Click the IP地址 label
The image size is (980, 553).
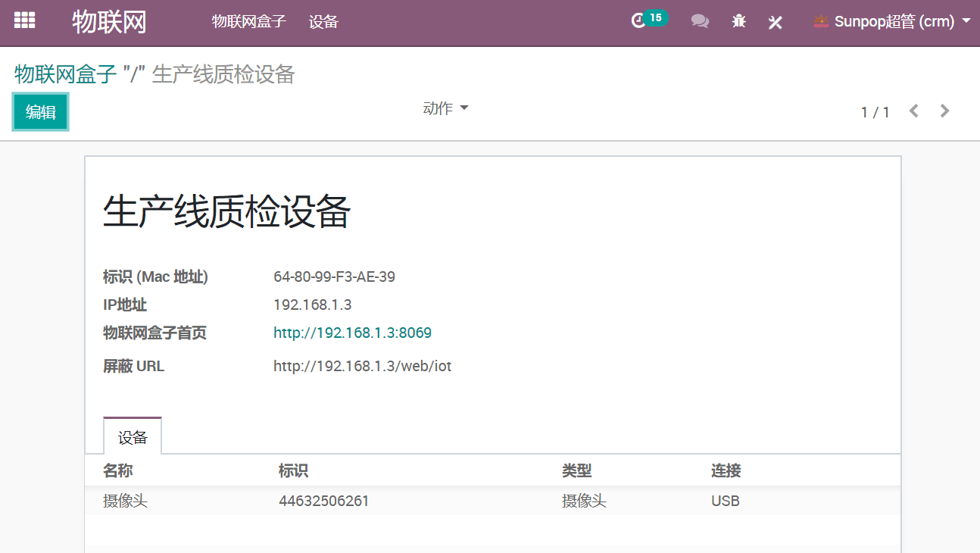125,305
